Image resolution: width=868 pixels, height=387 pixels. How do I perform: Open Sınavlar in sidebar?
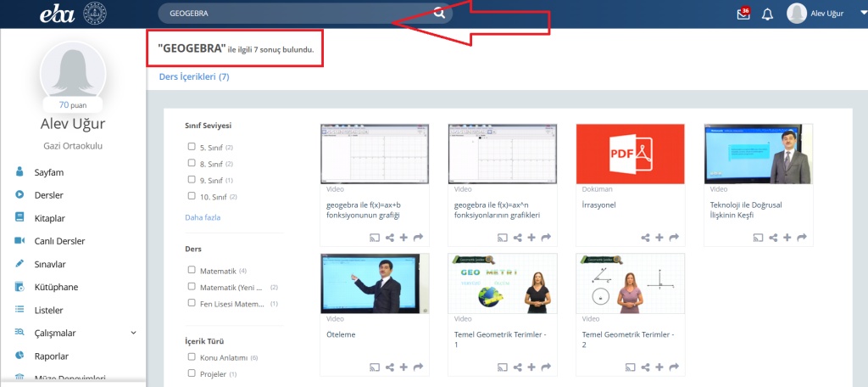(50, 265)
